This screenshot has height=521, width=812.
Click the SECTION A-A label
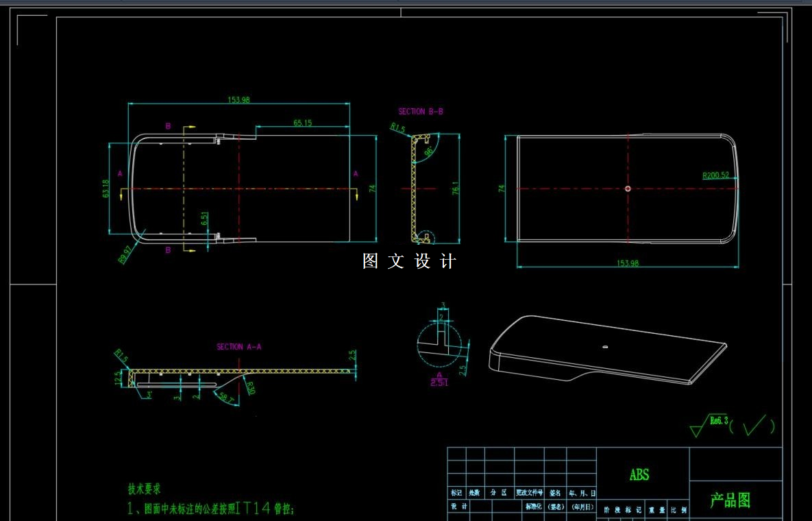(x=238, y=346)
